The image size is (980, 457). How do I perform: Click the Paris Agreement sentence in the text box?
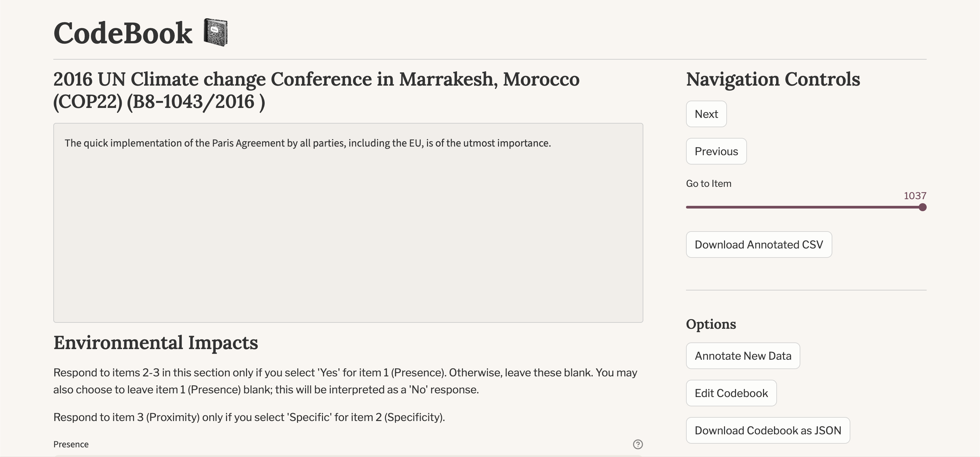pos(307,143)
